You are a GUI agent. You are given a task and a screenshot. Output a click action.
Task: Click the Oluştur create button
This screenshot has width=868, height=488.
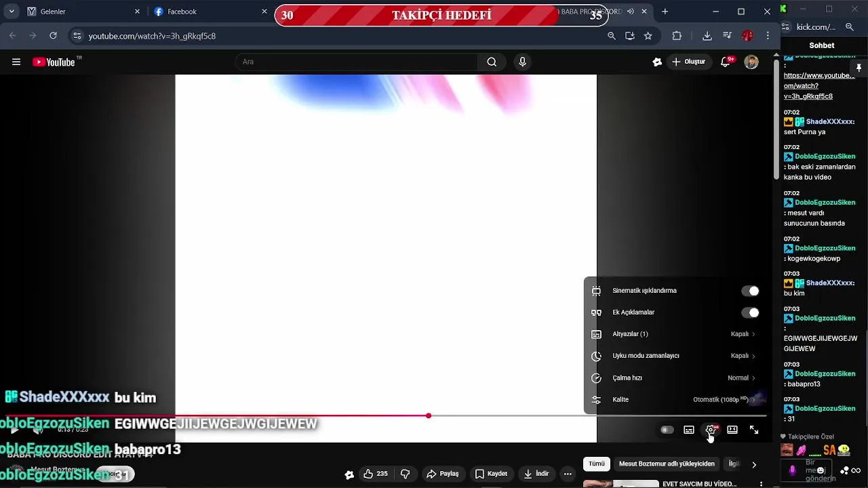click(x=689, y=62)
